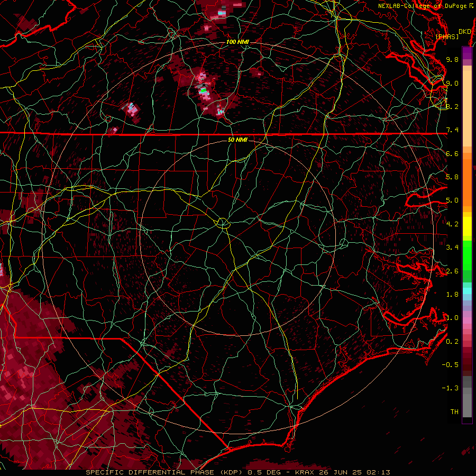
Task: Click the 4.2 scale value
Action: 452,224
